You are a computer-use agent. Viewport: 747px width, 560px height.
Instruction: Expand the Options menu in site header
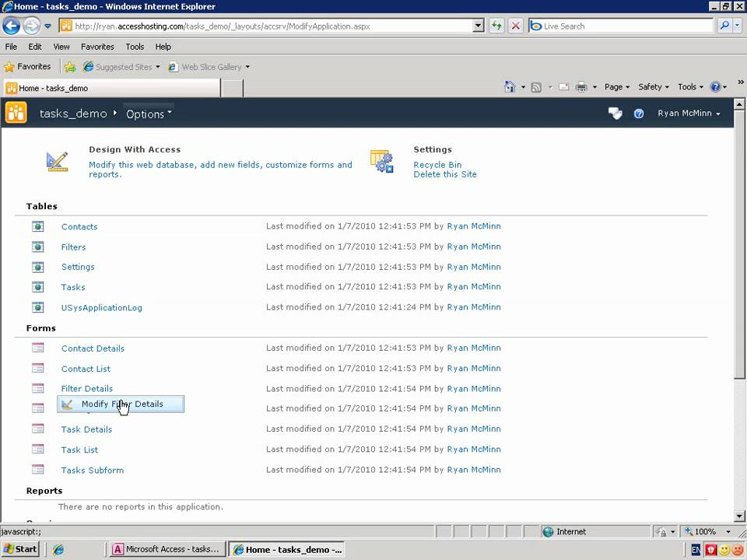point(149,114)
